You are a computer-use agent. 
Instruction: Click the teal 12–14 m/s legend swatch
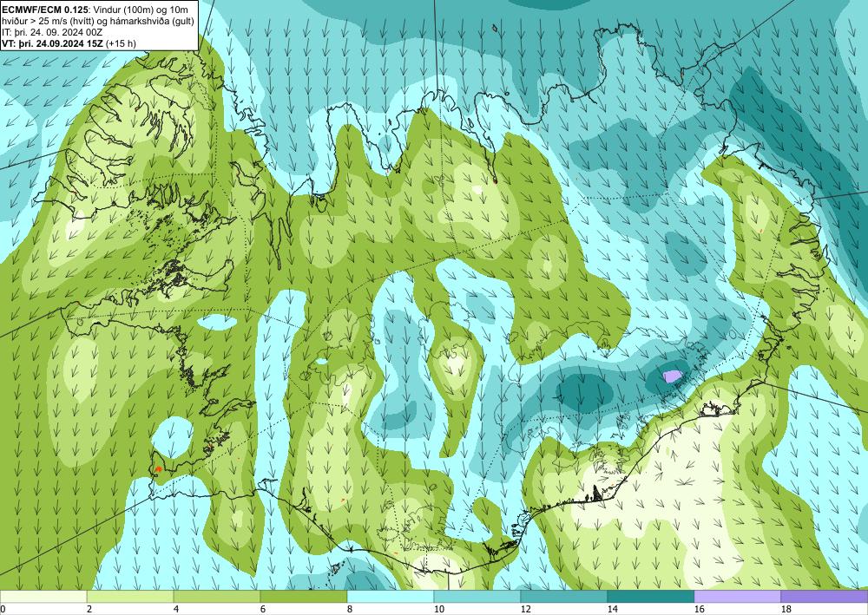coord(563,597)
